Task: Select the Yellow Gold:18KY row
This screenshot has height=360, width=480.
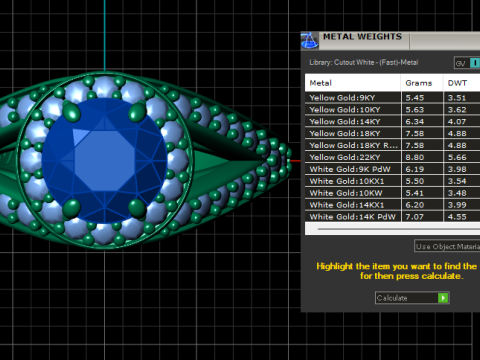Action: (392, 133)
